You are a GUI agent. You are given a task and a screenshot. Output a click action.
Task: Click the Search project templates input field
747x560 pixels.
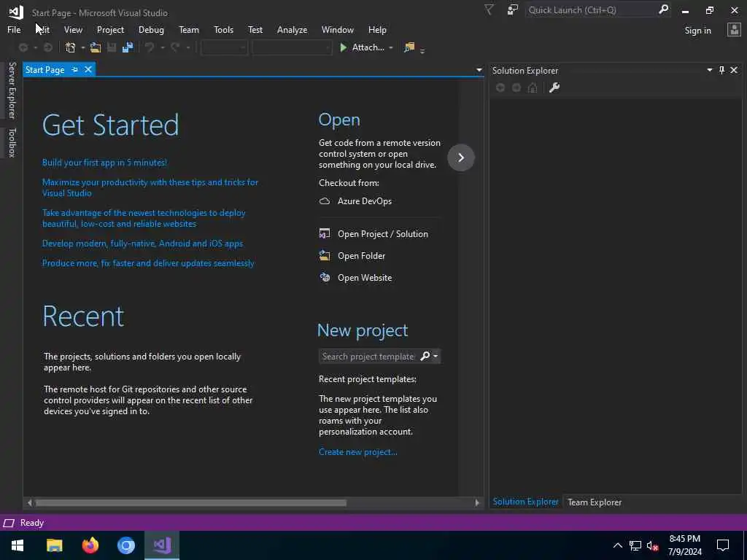[368, 356]
